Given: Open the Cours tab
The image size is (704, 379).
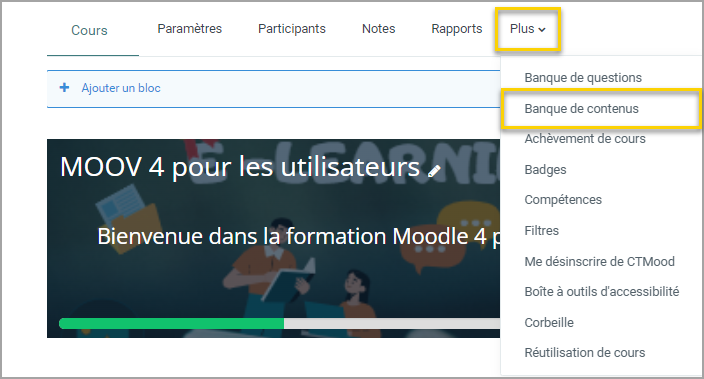Looking at the screenshot, I should point(89,31).
